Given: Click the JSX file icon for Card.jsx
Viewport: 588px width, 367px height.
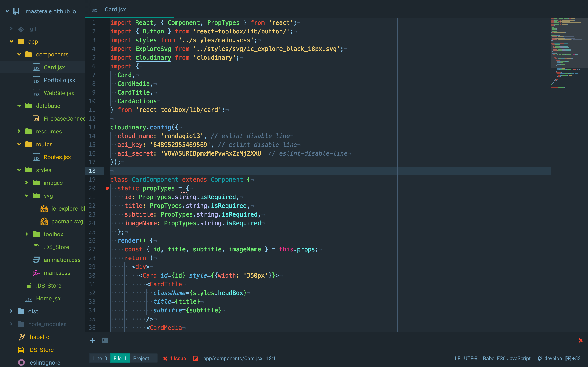Looking at the screenshot, I should [x=37, y=67].
